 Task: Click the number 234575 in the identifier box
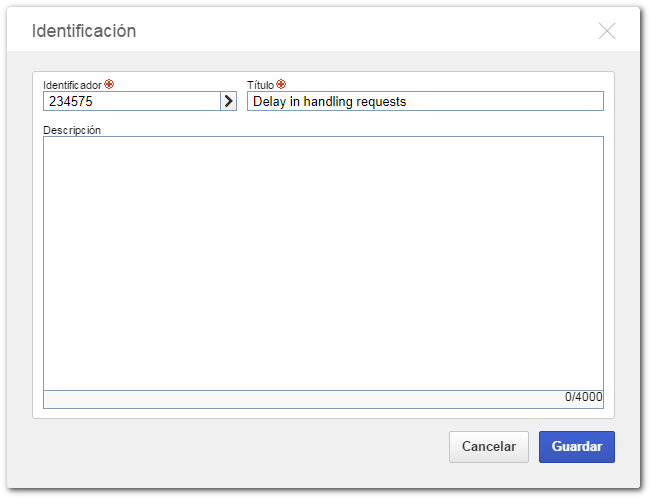(x=71, y=101)
